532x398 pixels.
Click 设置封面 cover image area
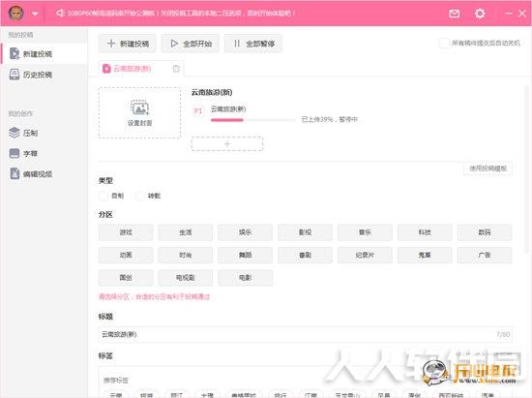pyautogui.click(x=139, y=112)
